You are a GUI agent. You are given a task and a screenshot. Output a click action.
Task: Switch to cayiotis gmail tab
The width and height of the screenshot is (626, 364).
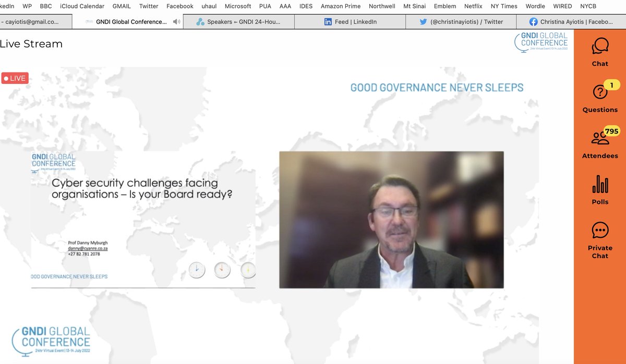[35, 22]
